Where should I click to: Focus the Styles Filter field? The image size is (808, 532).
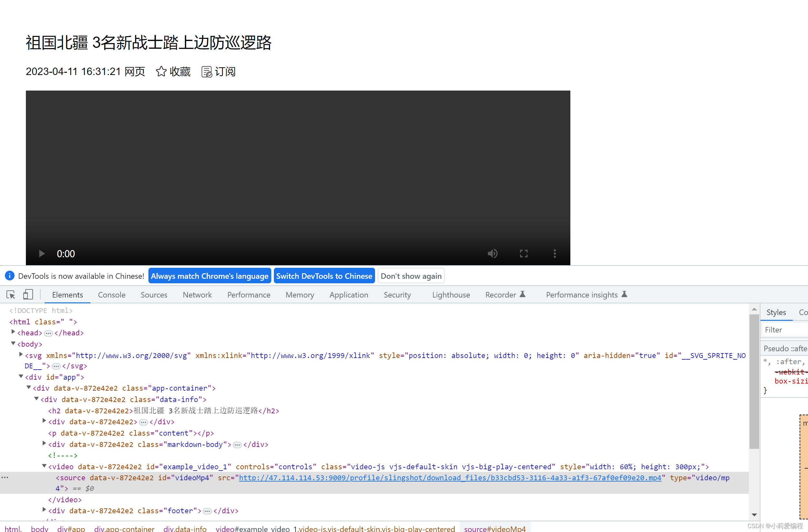coord(786,330)
